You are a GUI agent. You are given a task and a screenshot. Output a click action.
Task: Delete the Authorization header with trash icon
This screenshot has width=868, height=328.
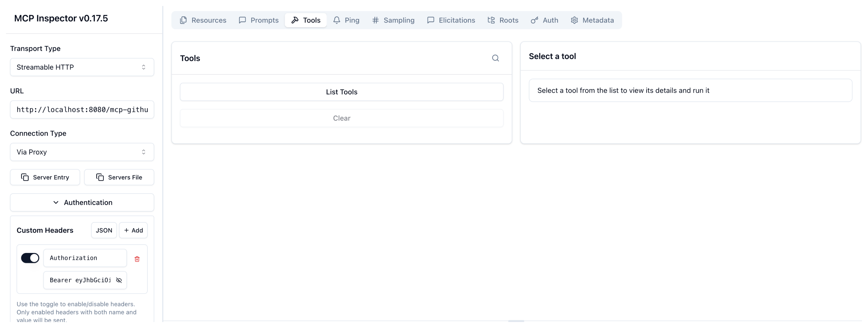[x=137, y=259]
